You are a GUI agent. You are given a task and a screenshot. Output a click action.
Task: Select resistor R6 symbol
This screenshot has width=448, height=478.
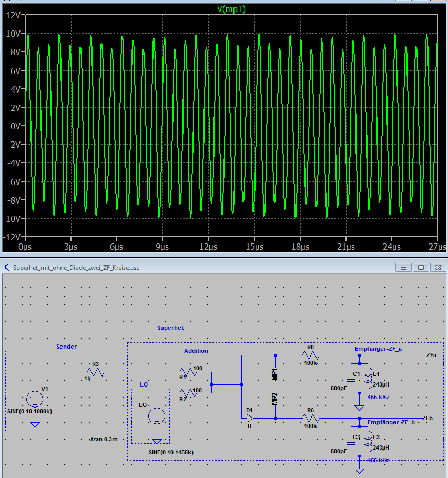click(310, 419)
